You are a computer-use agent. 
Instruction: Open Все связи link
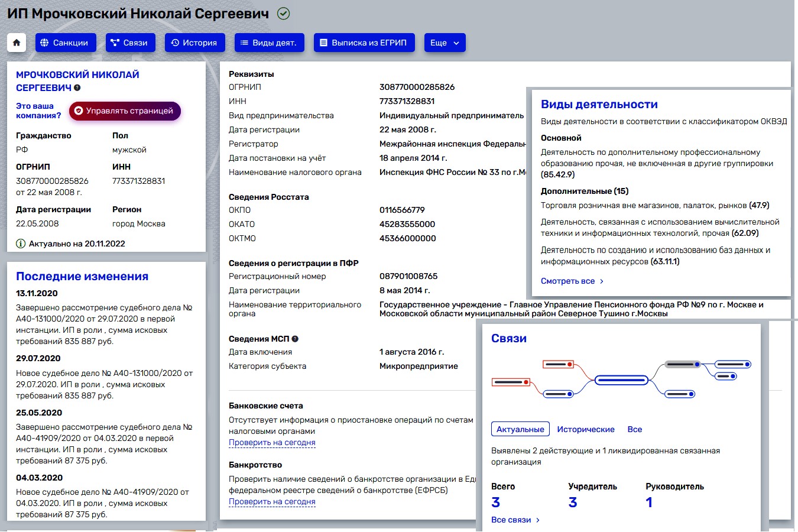point(515,520)
